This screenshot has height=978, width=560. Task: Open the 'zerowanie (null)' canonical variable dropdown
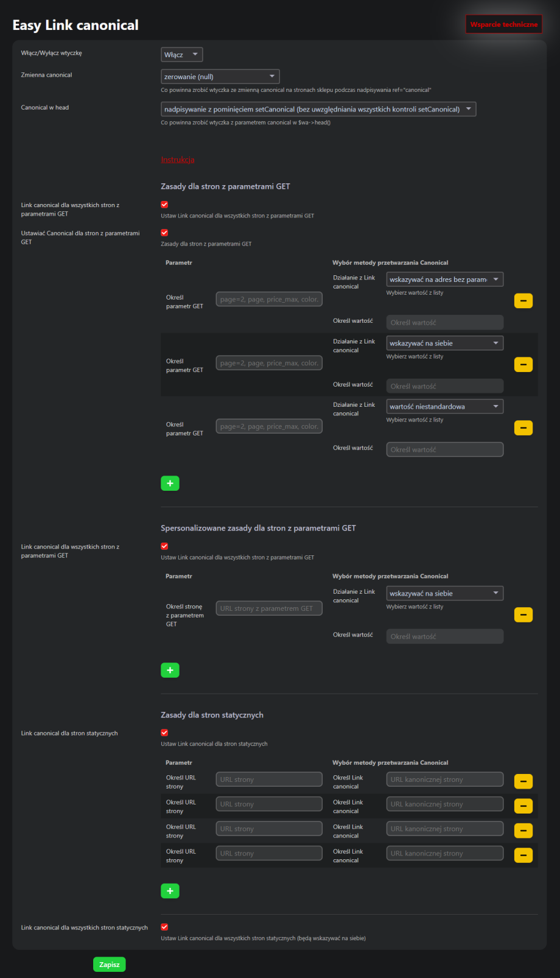click(220, 77)
